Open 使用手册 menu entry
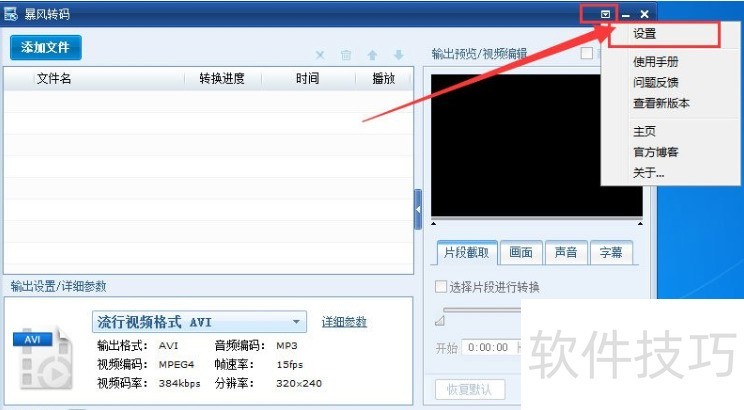744x410 pixels. point(656,62)
